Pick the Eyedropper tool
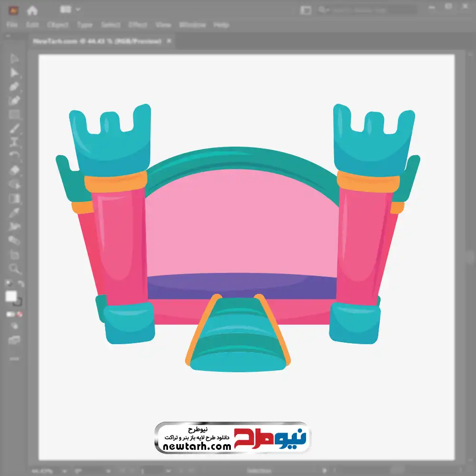The height and width of the screenshot is (476, 476). (x=14, y=212)
